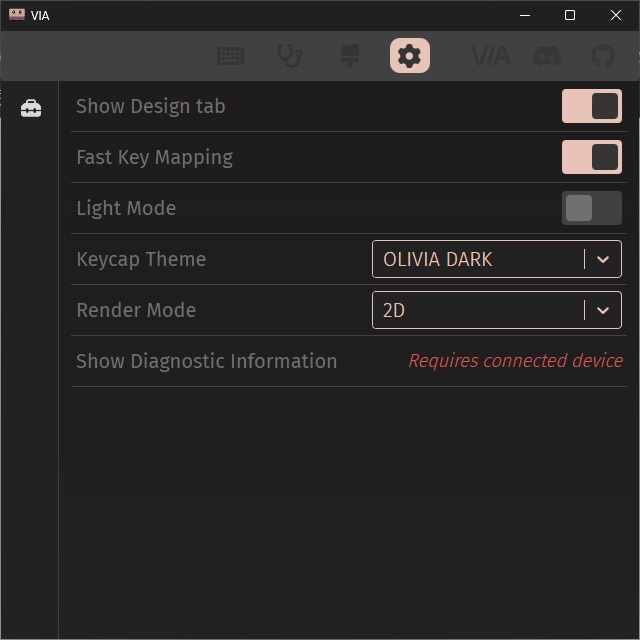Click chevron arrow beside OLIVIA DARK
This screenshot has height=640, width=640.
pyautogui.click(x=602, y=259)
